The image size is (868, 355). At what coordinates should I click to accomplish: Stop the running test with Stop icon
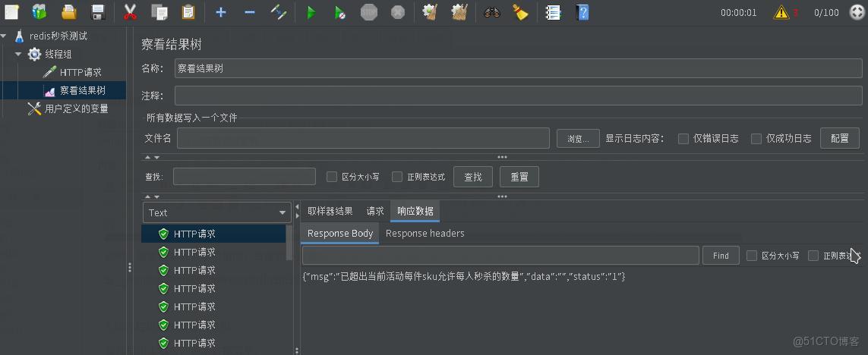368,12
